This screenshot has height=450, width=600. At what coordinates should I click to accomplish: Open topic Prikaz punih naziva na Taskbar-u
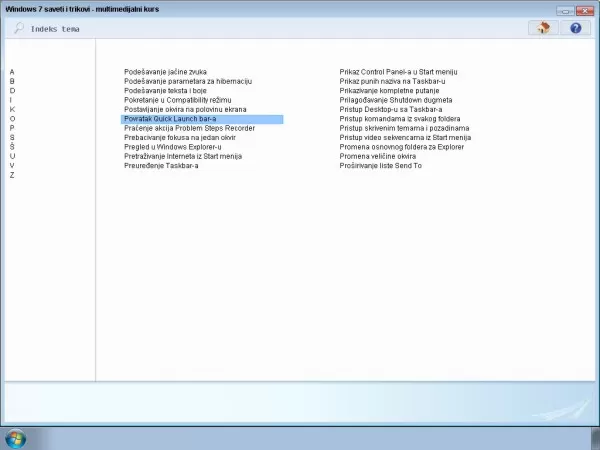392,81
